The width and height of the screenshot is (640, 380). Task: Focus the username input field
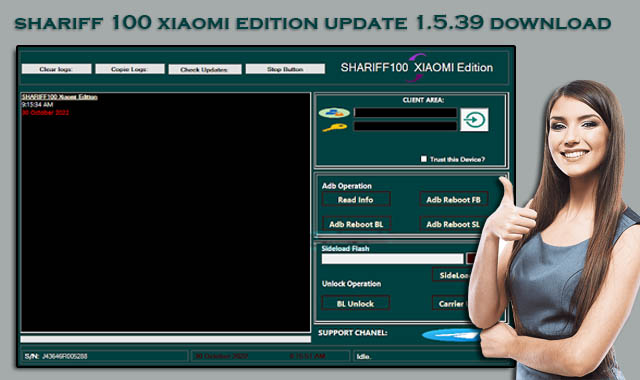coord(405,113)
